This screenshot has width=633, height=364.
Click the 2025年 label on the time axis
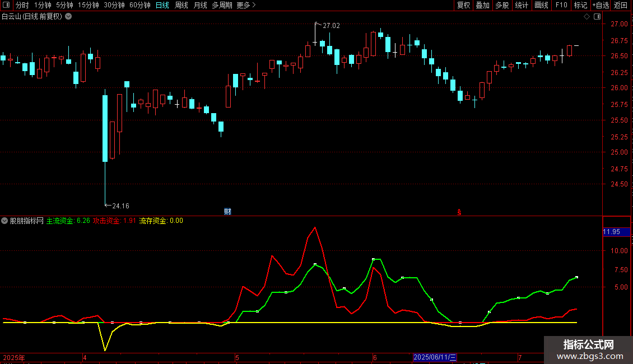click(x=14, y=357)
